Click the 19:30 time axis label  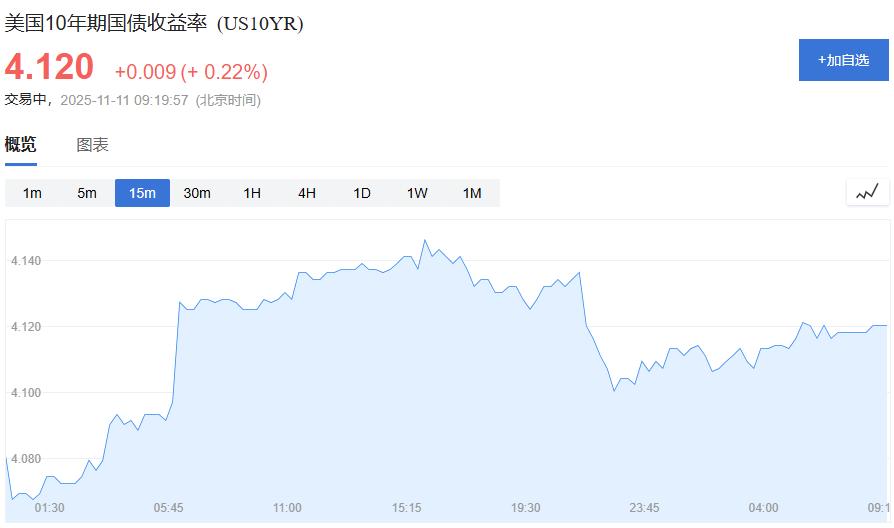tap(525, 508)
